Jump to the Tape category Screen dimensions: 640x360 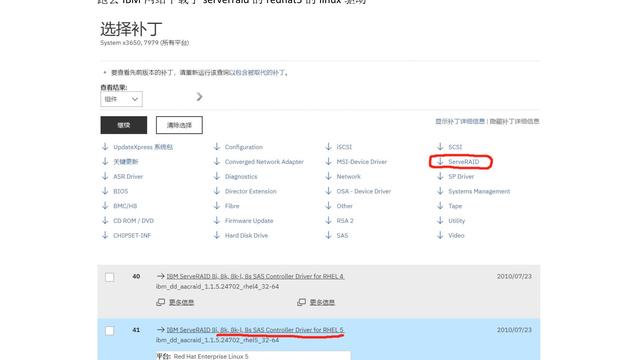coord(455,206)
